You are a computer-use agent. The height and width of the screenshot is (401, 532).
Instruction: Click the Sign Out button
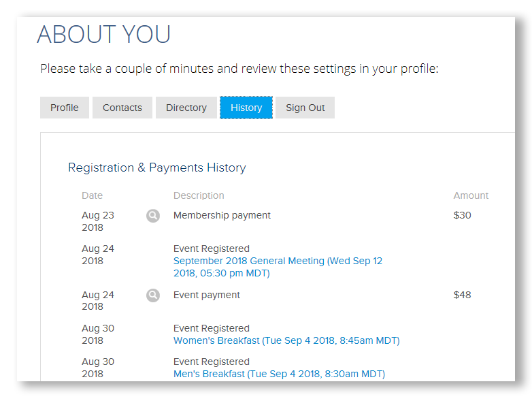[305, 108]
